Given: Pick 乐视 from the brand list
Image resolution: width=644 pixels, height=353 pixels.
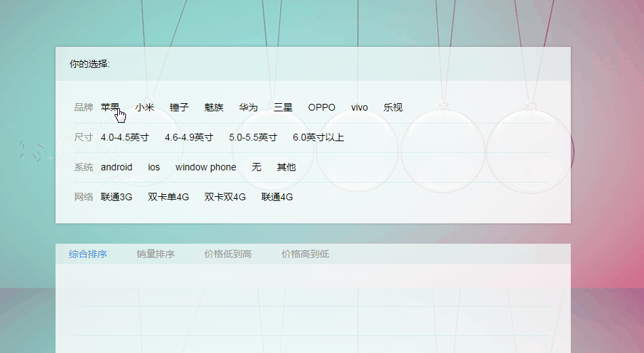Looking at the screenshot, I should point(393,107).
